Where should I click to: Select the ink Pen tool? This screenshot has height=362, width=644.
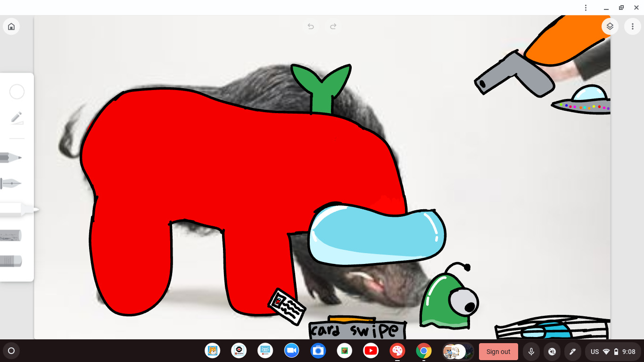tap(11, 183)
